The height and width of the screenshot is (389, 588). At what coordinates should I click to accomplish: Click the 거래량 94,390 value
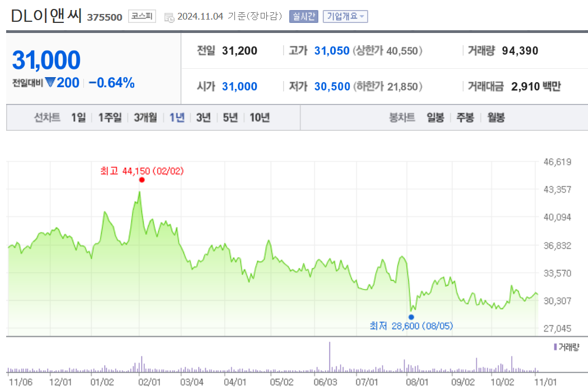(520, 51)
